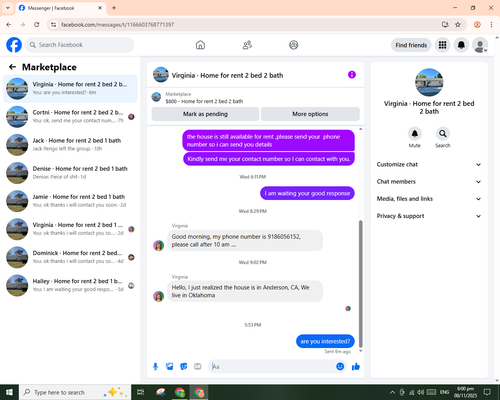Send a voice clip microphone icon

click(155, 367)
